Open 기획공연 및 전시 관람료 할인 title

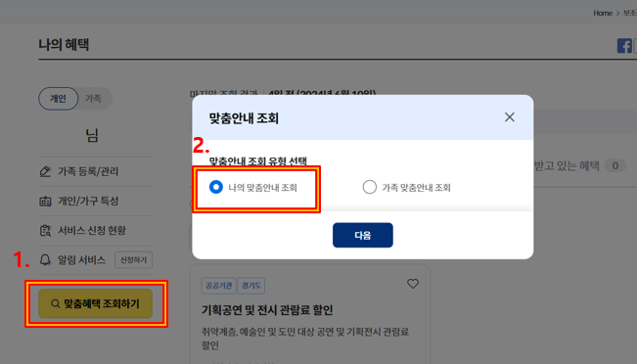coord(267,310)
